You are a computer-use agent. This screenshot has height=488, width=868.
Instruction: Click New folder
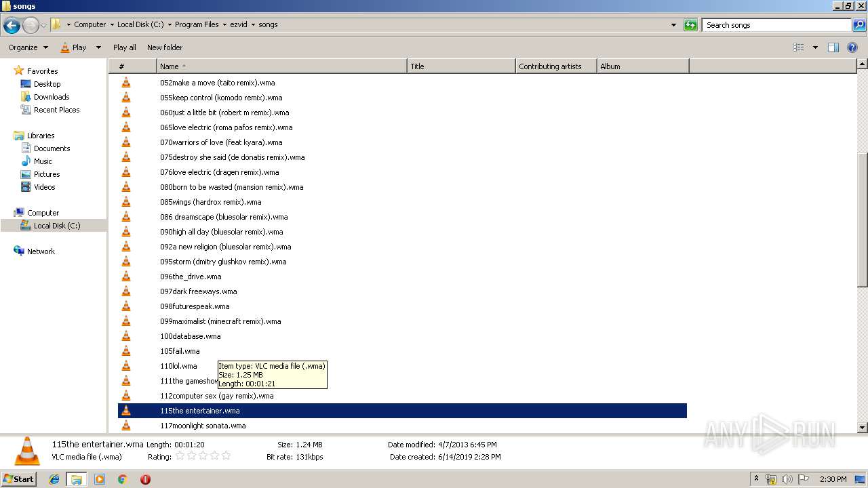coord(165,47)
